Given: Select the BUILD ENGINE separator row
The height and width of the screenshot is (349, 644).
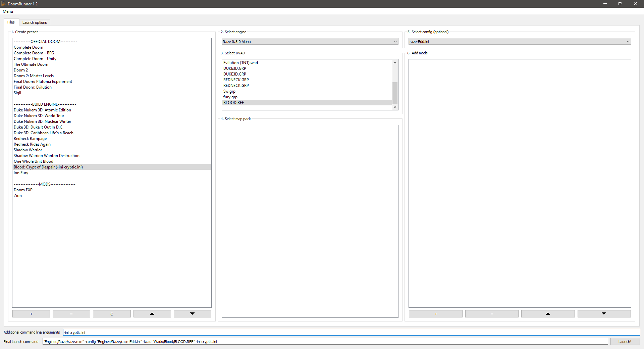Looking at the screenshot, I should (x=112, y=104).
